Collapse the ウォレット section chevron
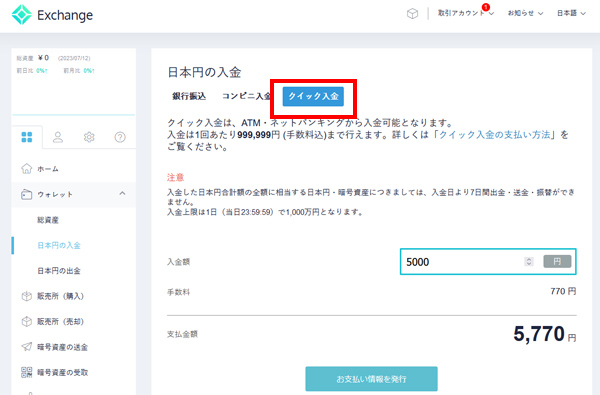Image resolution: width=600 pixels, height=395 pixels. pyautogui.click(x=122, y=194)
